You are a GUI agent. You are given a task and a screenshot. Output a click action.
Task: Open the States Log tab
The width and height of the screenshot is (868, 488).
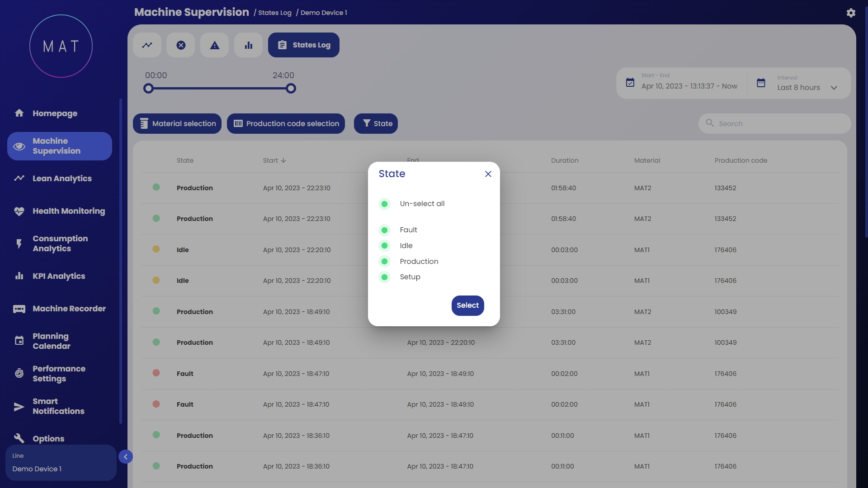click(303, 45)
